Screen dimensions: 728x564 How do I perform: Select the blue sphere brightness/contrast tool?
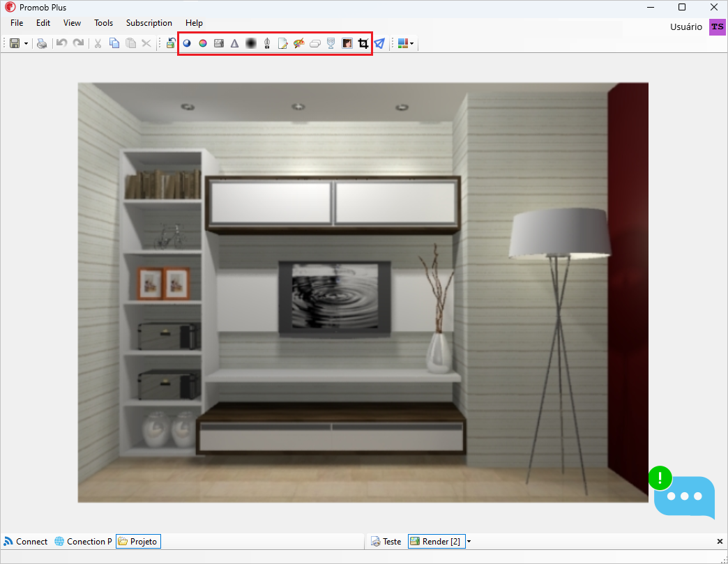(x=187, y=43)
